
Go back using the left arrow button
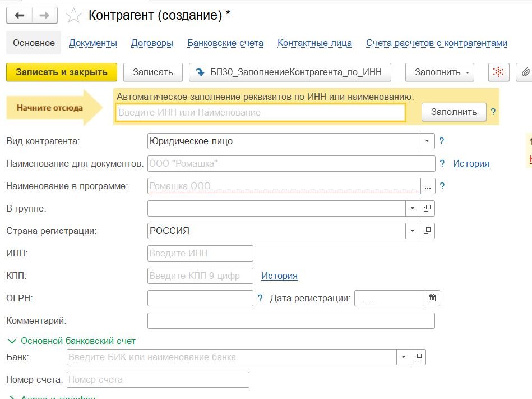(x=19, y=16)
